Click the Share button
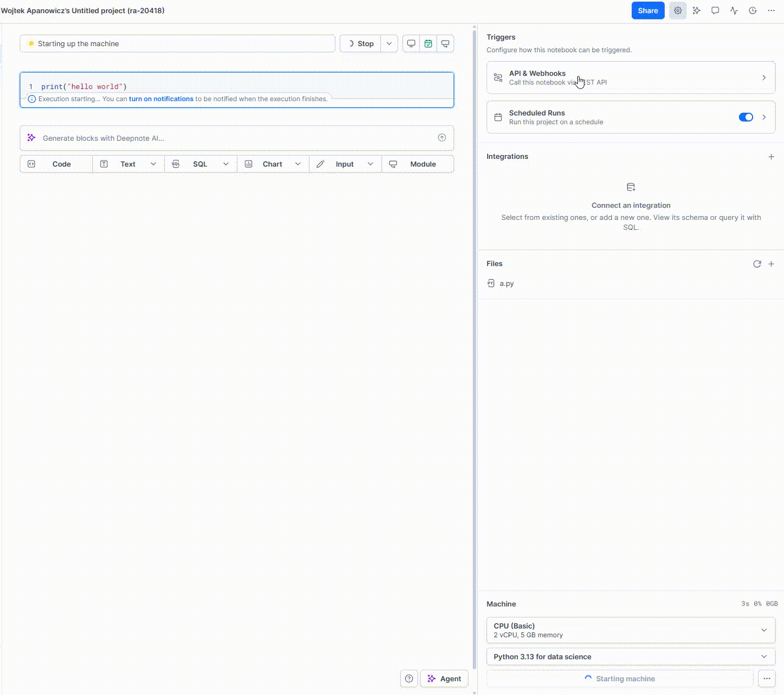This screenshot has height=695, width=784. pyautogui.click(x=648, y=10)
